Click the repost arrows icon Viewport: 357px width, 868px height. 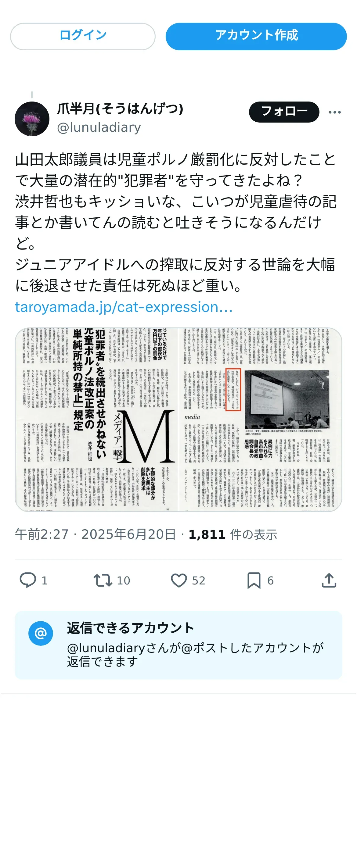coord(103,580)
